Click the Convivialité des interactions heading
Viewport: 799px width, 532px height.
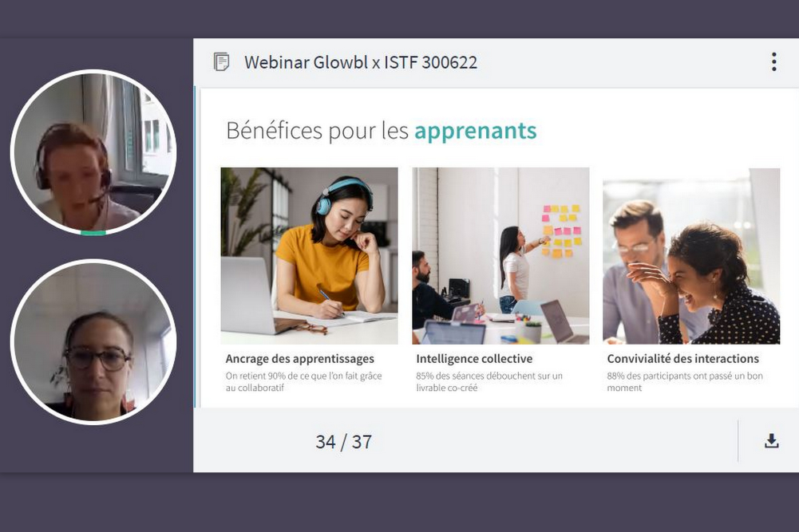[x=682, y=358]
